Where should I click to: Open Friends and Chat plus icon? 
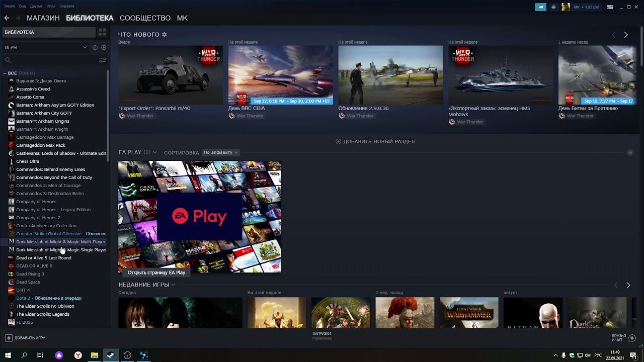click(632, 338)
